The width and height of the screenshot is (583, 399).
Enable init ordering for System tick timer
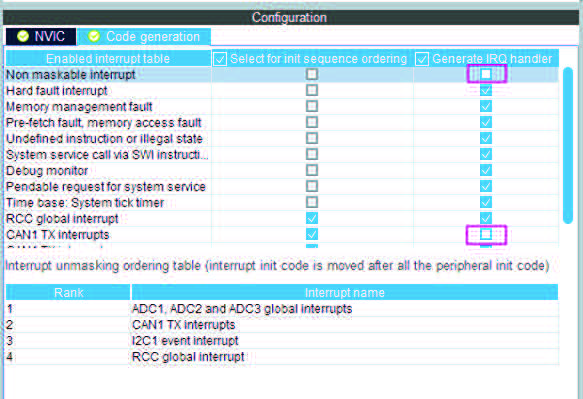tap(312, 202)
